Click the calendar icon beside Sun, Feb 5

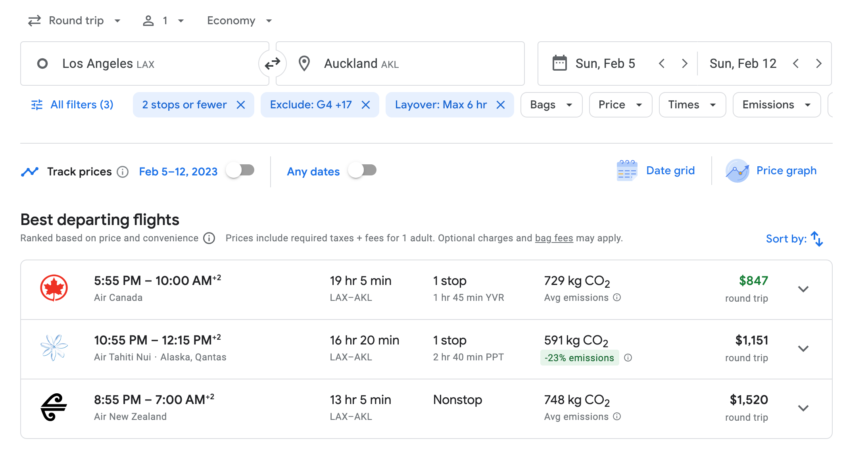[x=559, y=63]
